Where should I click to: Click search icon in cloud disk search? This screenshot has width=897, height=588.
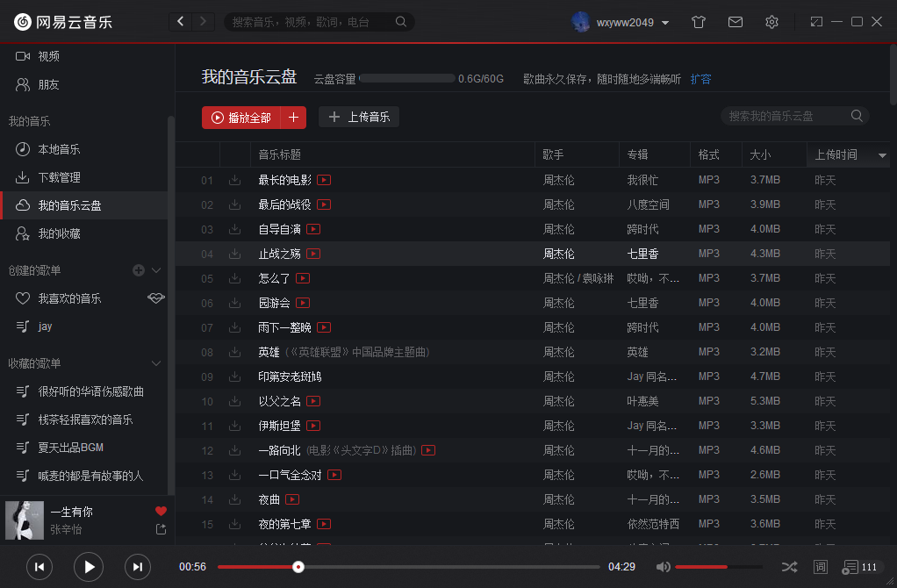pos(857,116)
